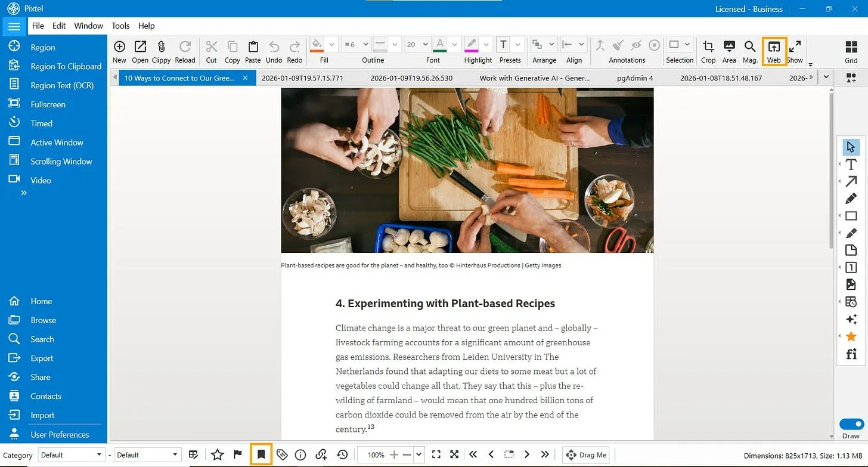
Task: Click the fit-to-window brackets icon
Action: click(x=436, y=454)
